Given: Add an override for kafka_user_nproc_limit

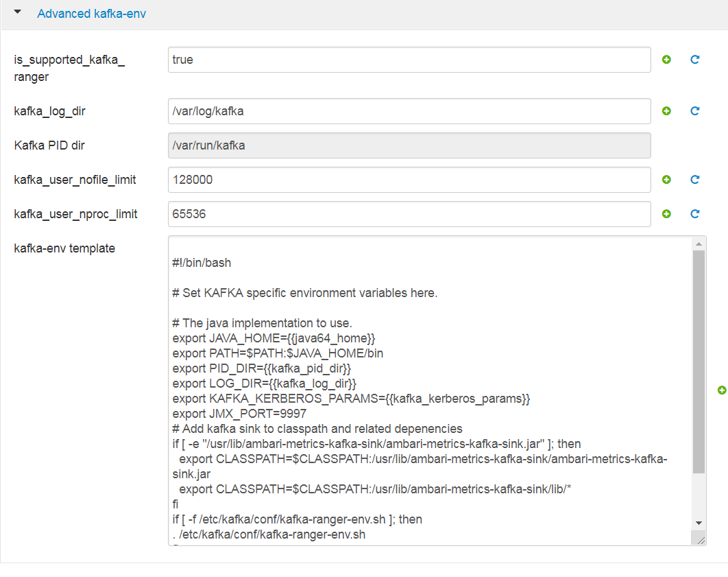Looking at the screenshot, I should click(666, 213).
